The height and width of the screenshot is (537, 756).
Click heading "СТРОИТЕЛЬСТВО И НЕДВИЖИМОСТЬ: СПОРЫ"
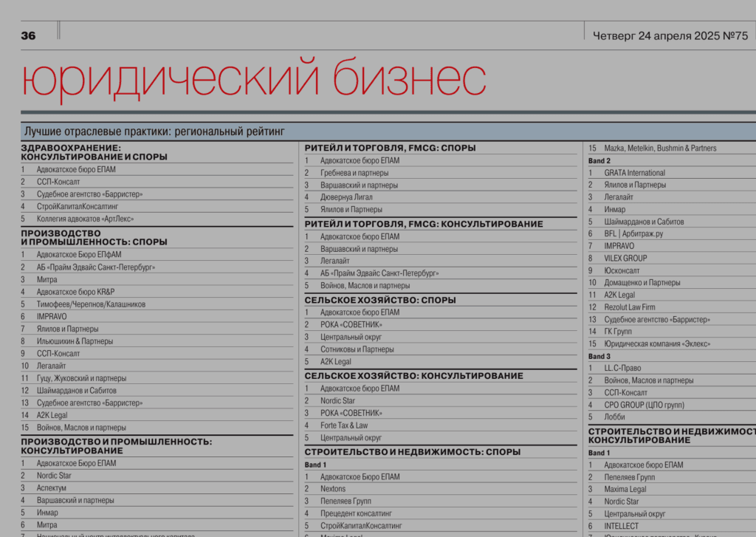(412, 452)
